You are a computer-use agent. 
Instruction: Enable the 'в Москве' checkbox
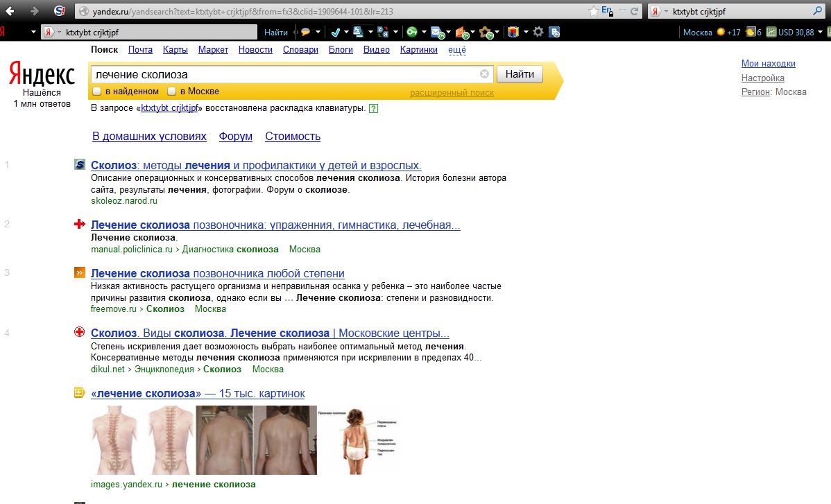coord(172,91)
